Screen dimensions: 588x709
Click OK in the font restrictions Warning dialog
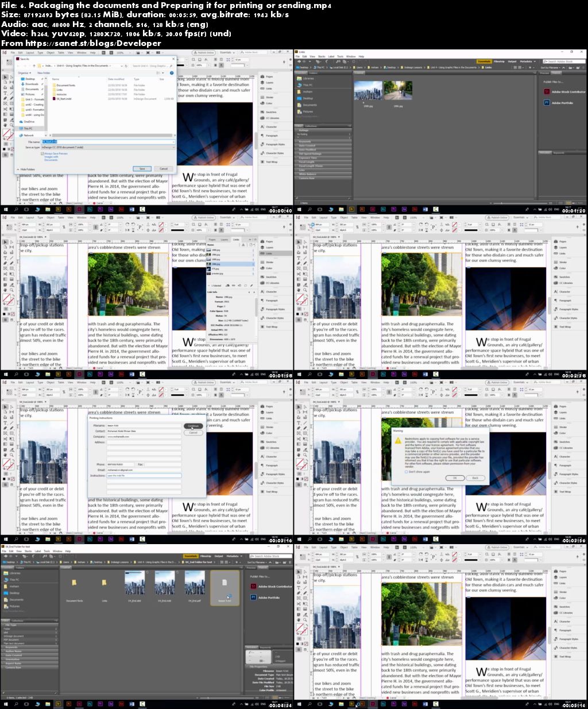[x=455, y=478]
